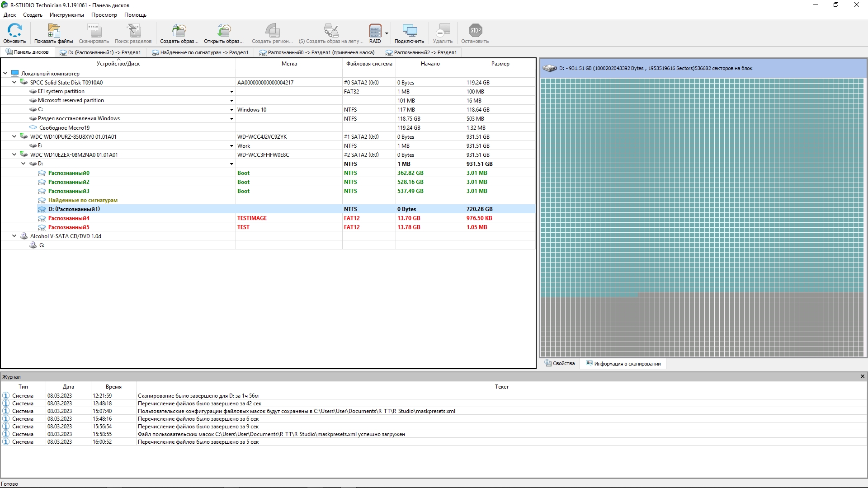Close the Журнал log panel

[x=862, y=376]
